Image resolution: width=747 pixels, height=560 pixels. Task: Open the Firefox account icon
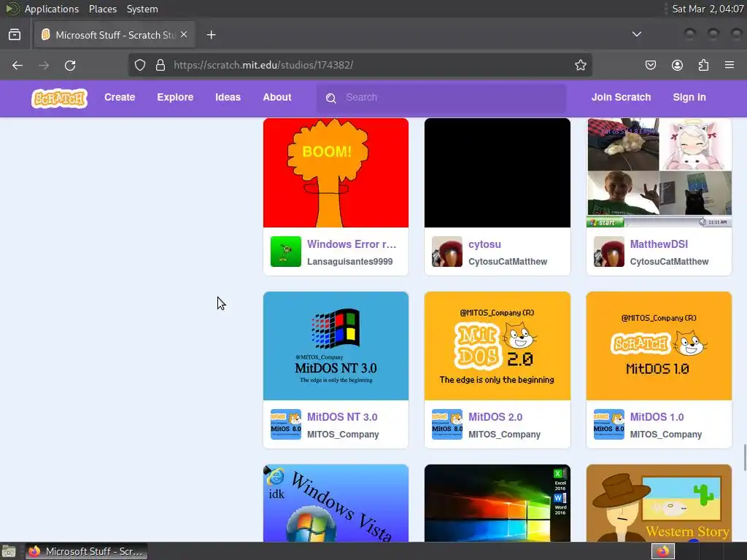pos(677,65)
